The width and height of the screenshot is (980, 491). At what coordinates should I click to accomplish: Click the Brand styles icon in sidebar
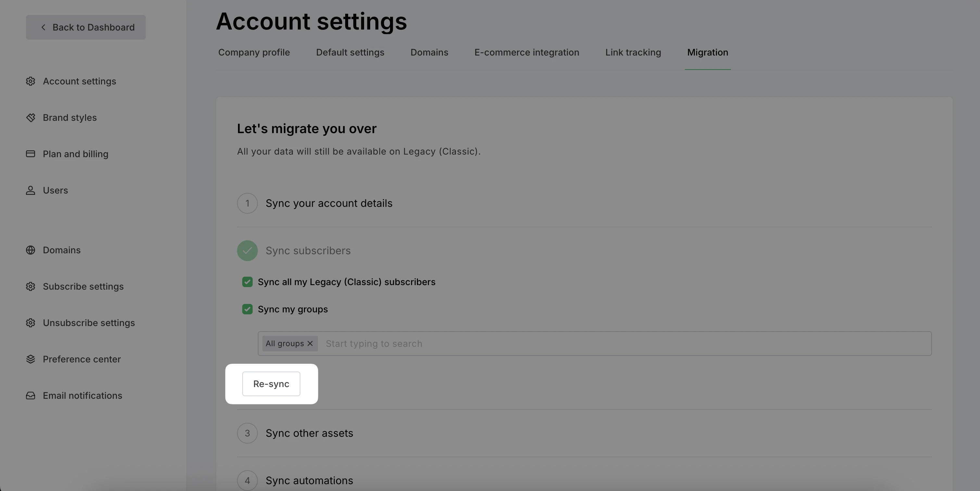coord(31,118)
